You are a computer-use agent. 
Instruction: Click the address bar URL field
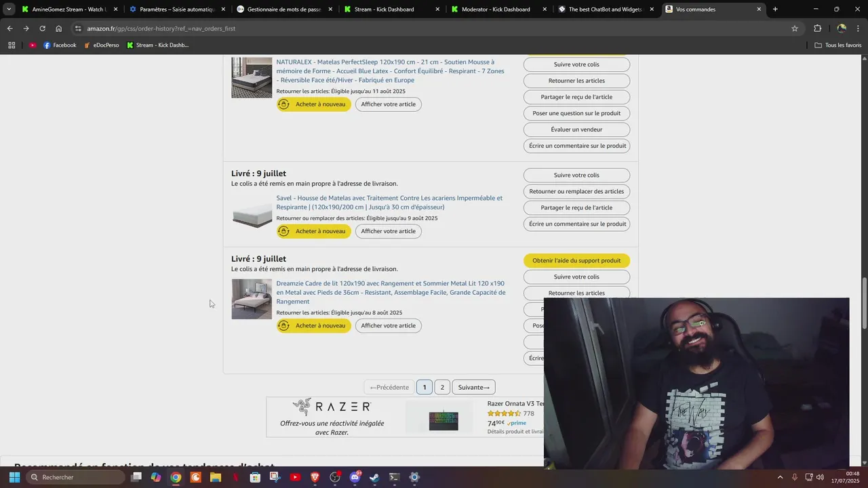coord(434,28)
